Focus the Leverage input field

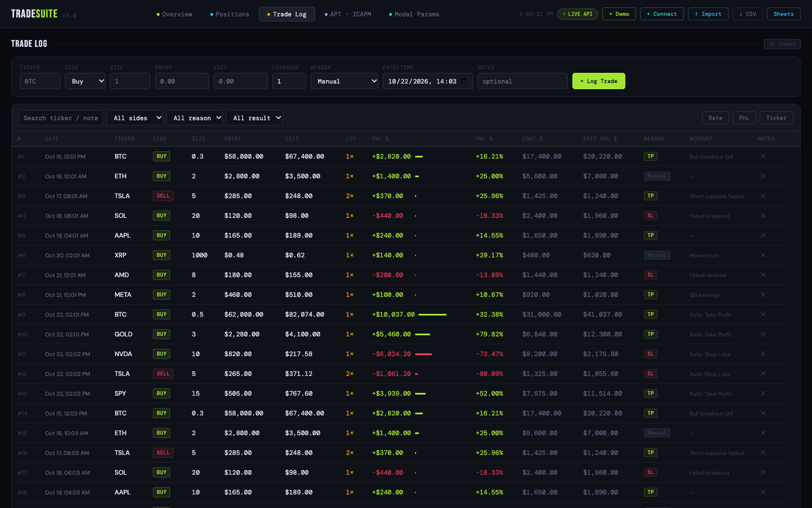click(x=289, y=81)
